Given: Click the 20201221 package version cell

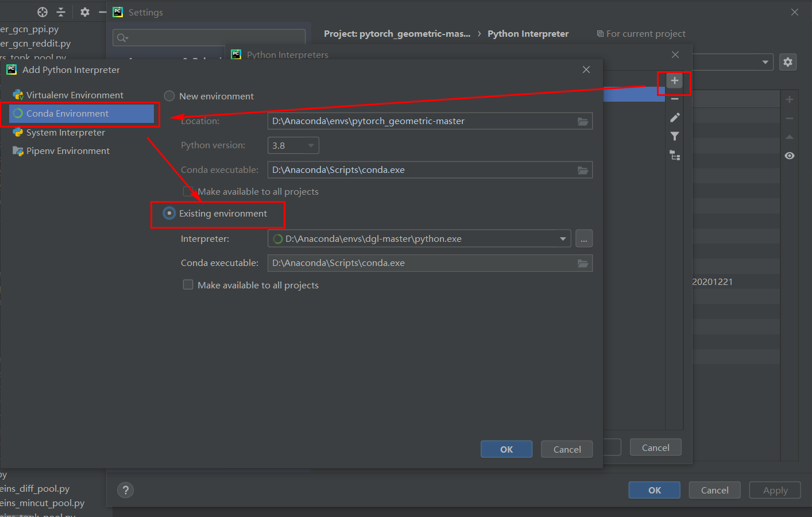Looking at the screenshot, I should pos(712,282).
